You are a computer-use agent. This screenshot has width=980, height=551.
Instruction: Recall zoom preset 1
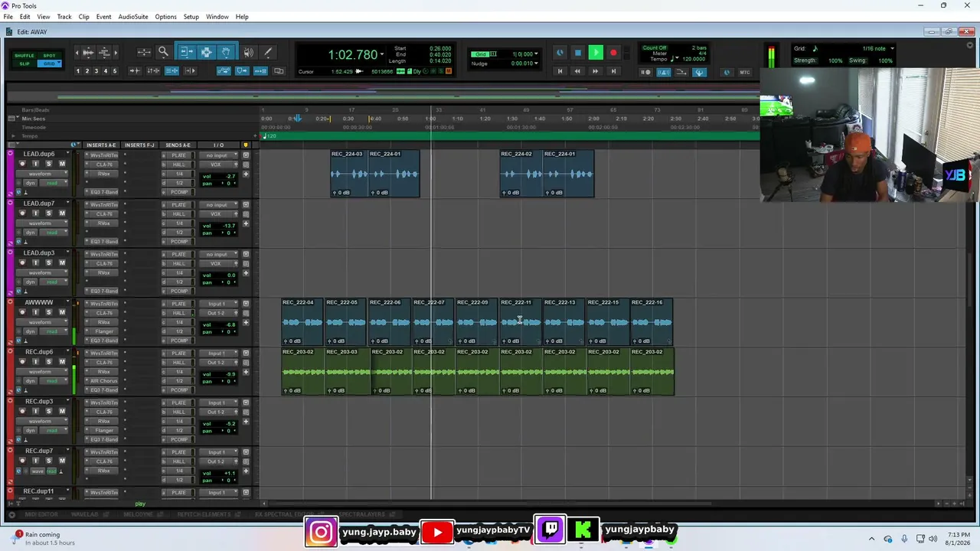click(x=77, y=71)
